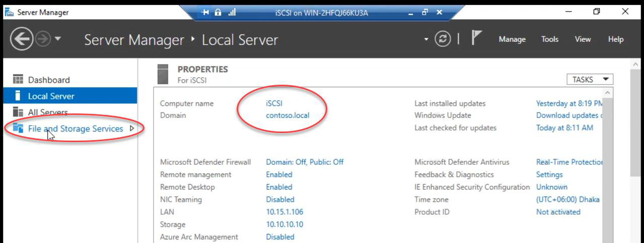Click the Local Server icon in sidebar
The image size is (644, 243).
tap(18, 96)
